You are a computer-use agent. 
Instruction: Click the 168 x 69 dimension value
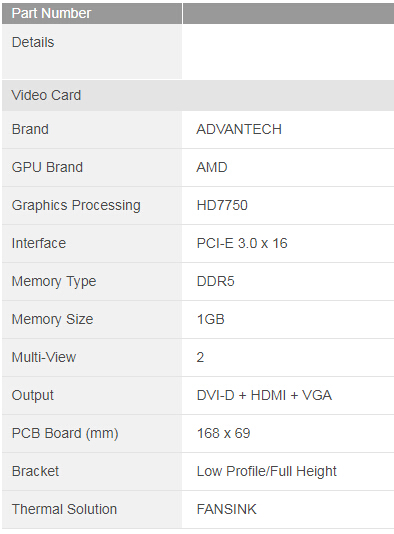pyautogui.click(x=223, y=434)
